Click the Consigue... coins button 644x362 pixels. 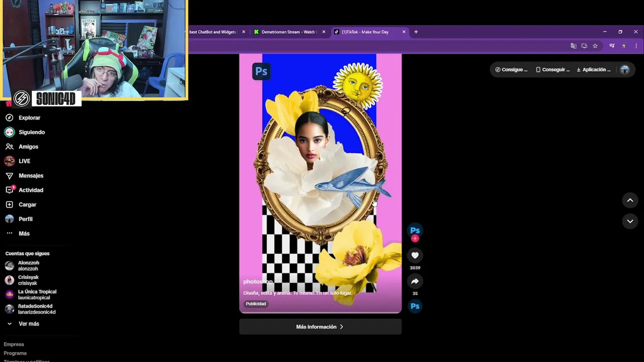[511, 70]
